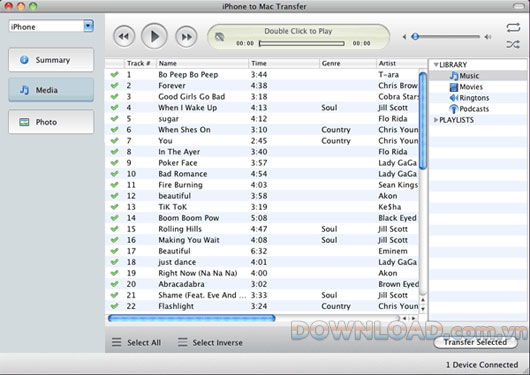The height and width of the screenshot is (375, 530).
Task: Sort by Track # column header
Action: (x=140, y=63)
